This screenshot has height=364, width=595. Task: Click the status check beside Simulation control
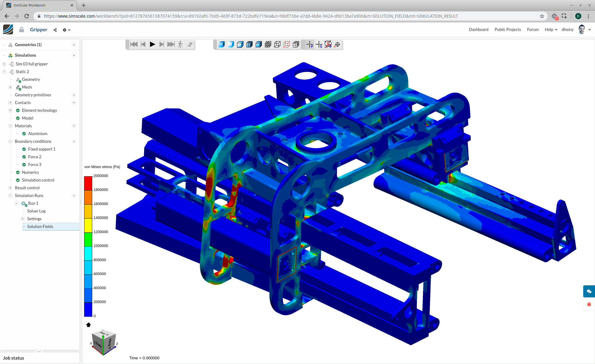[18, 180]
